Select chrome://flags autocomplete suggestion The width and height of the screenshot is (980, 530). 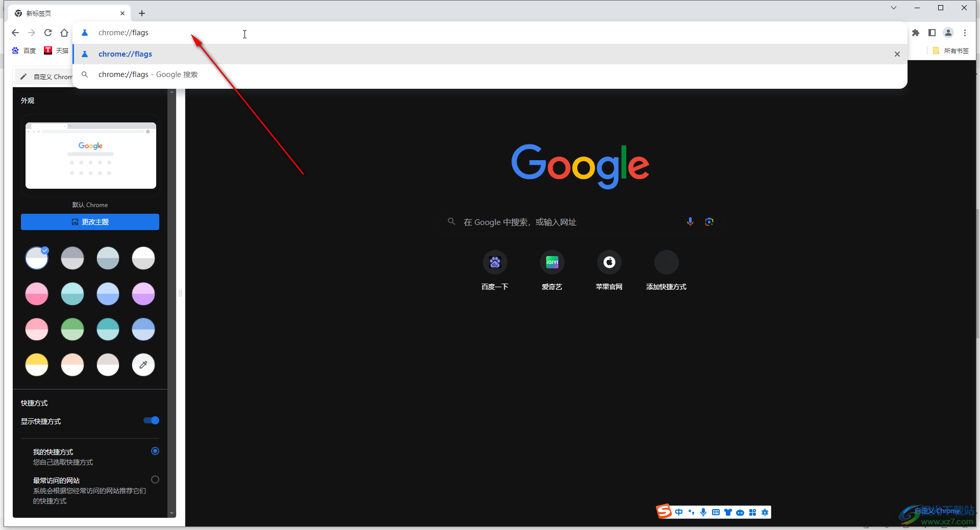coord(490,54)
